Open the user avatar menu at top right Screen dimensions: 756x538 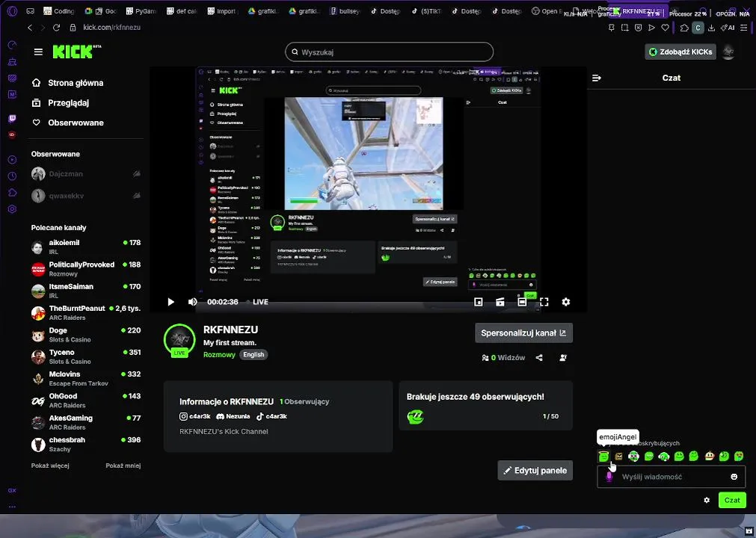coord(728,52)
